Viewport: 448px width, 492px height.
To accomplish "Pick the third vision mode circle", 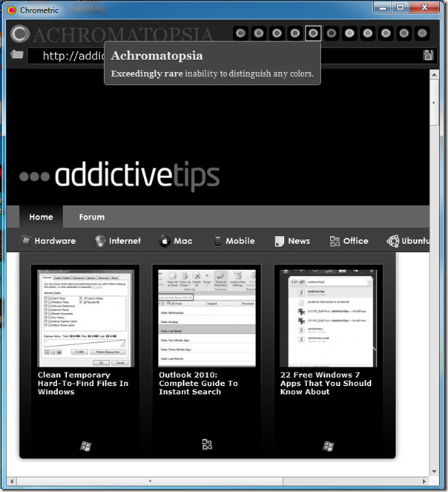I will click(x=277, y=33).
